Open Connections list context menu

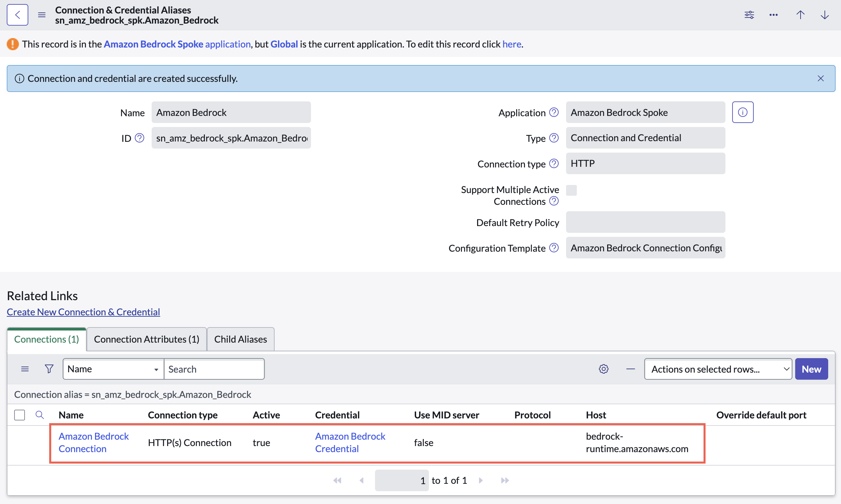click(x=25, y=369)
